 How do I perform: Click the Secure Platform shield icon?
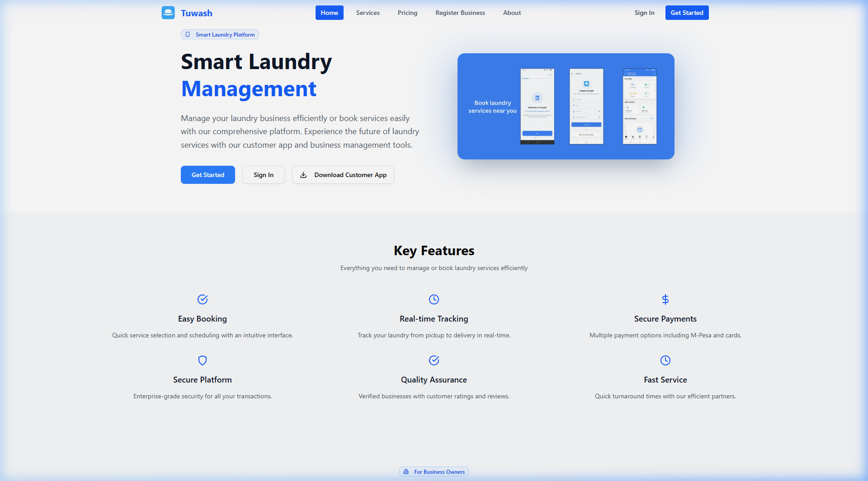(203, 360)
